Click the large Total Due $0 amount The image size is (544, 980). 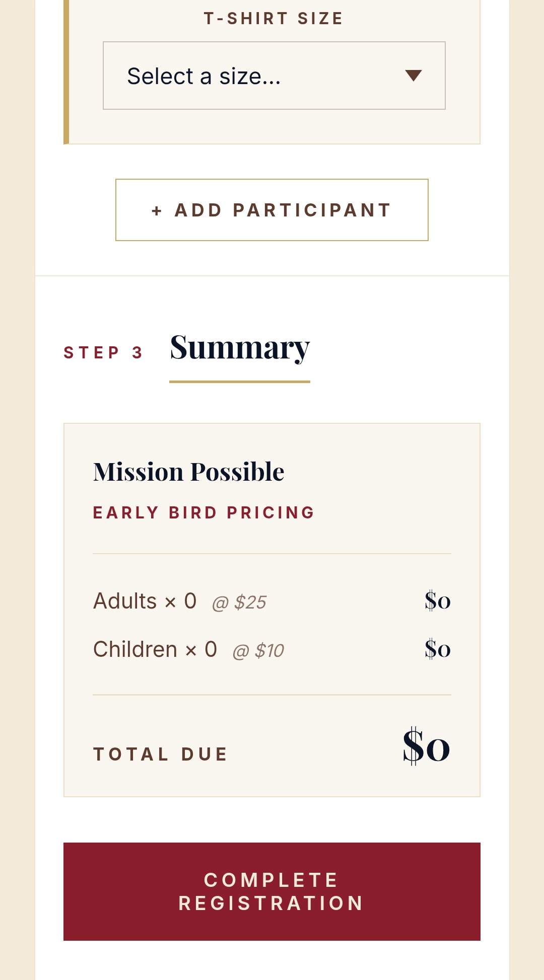coord(426,746)
